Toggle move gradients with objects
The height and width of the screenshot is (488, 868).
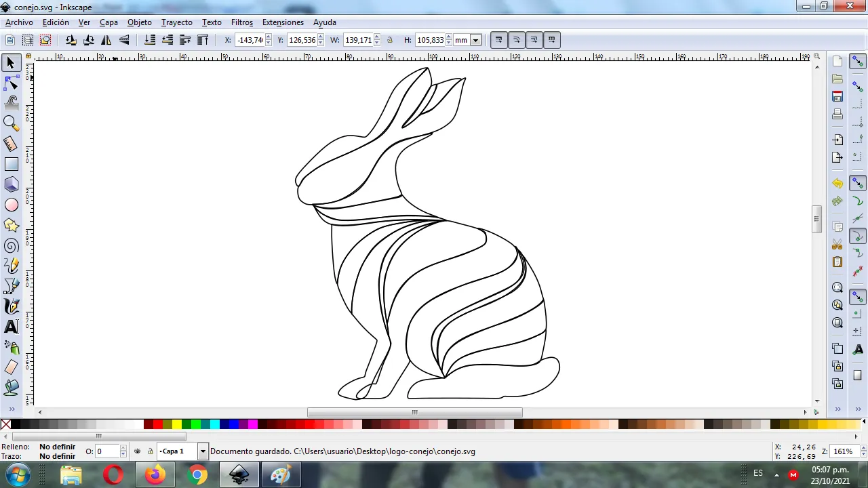534,40
